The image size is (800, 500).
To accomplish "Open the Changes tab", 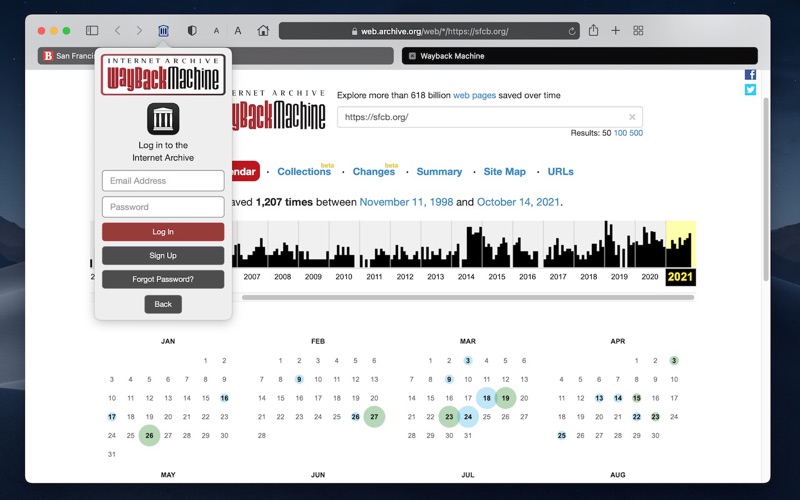I will click(x=373, y=172).
